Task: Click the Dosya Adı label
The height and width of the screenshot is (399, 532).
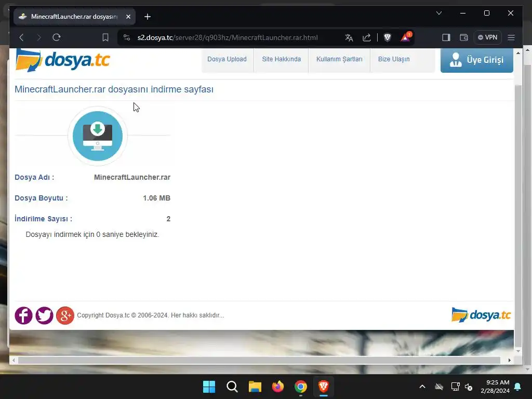Action: pos(34,177)
